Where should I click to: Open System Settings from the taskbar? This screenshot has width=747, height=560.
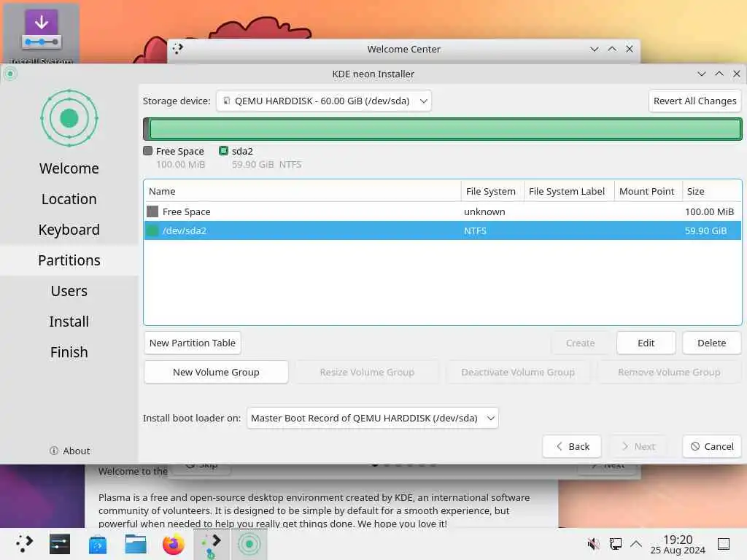pyautogui.click(x=60, y=544)
